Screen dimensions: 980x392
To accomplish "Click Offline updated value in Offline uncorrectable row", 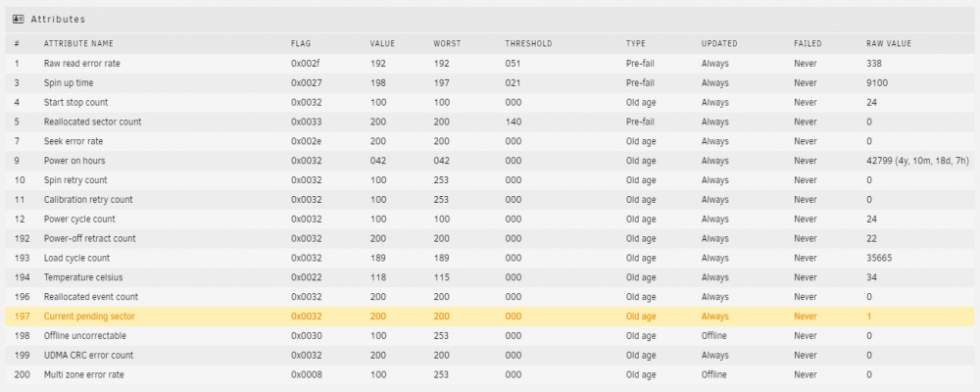I will point(713,336).
